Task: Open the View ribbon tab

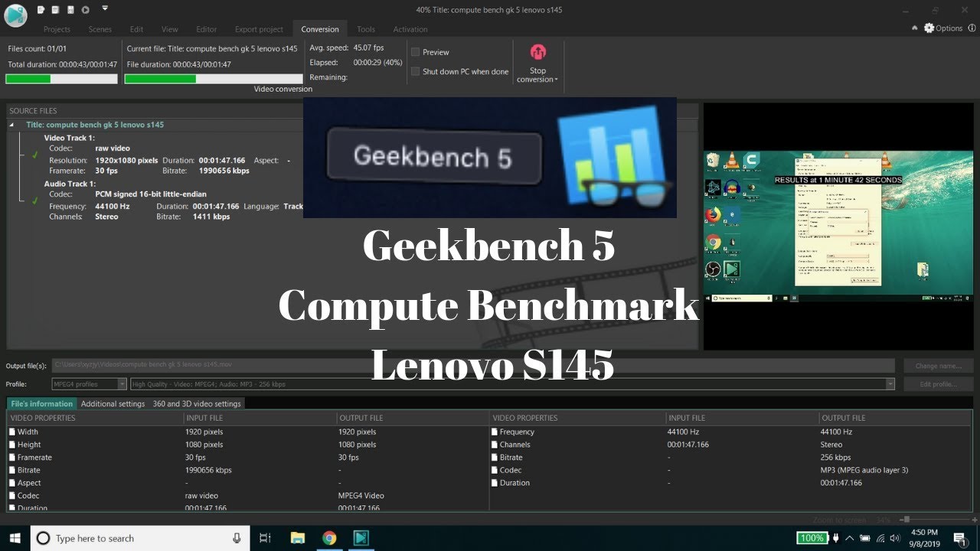Action: tap(170, 29)
